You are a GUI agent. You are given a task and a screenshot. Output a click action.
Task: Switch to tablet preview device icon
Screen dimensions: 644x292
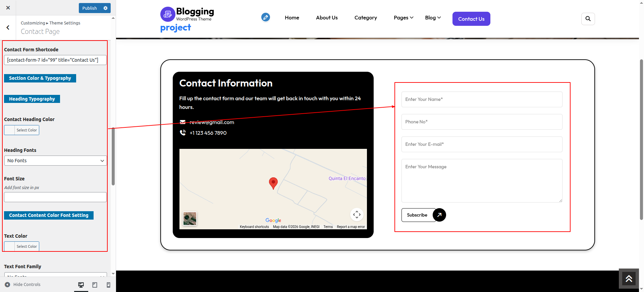tap(95, 285)
